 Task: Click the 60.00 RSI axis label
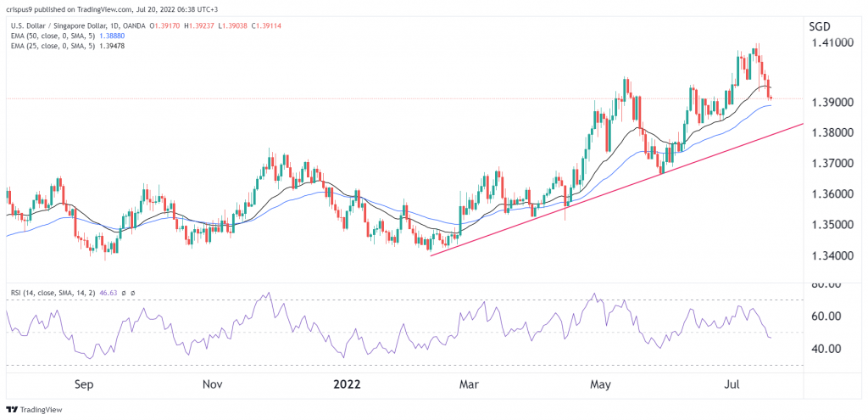pyautogui.click(x=827, y=316)
